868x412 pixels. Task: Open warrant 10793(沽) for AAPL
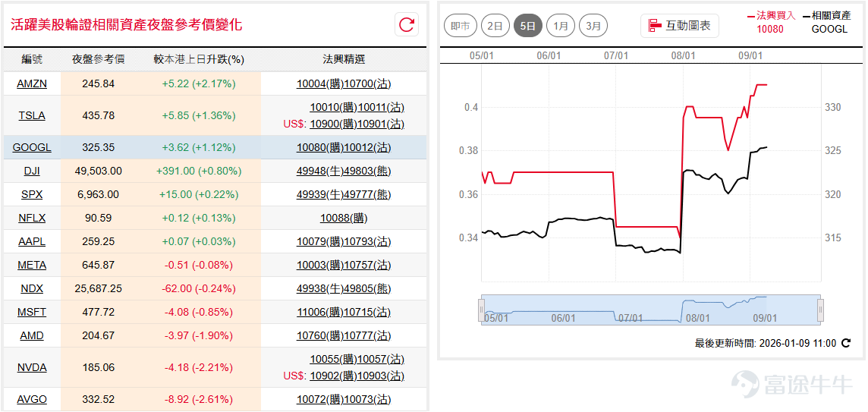(367, 242)
